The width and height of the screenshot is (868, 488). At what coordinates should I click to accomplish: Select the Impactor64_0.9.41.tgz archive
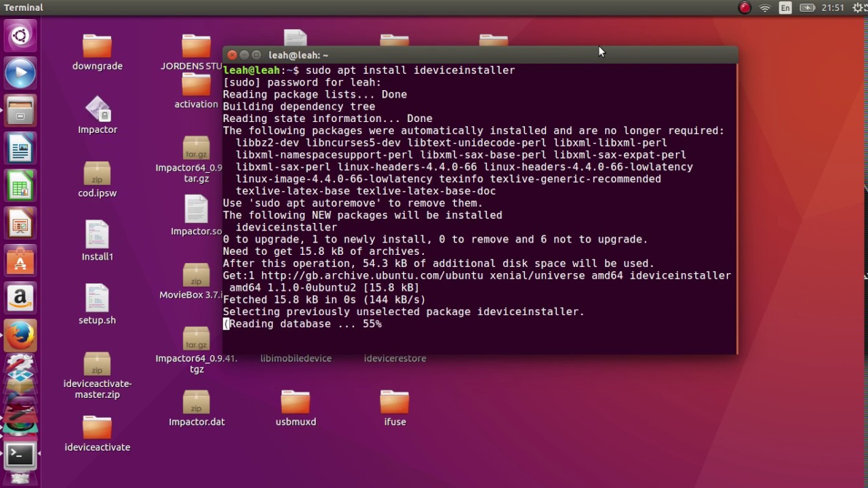pos(196,350)
